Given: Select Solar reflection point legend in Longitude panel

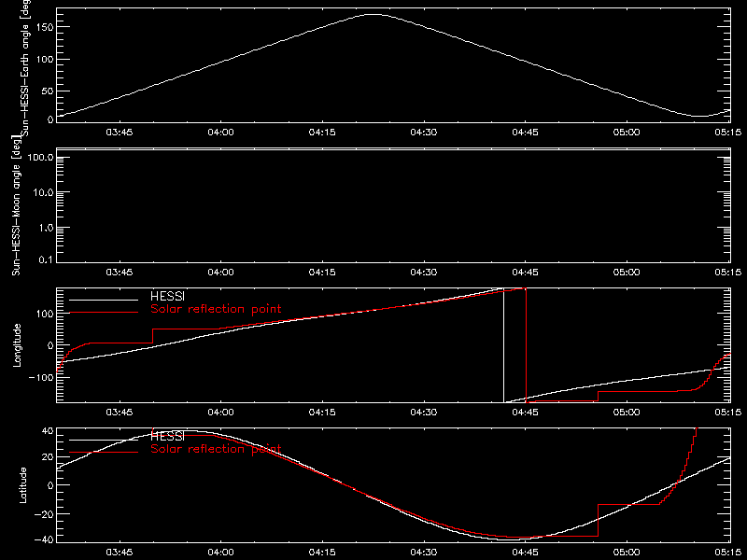Looking at the screenshot, I should 216,309.
